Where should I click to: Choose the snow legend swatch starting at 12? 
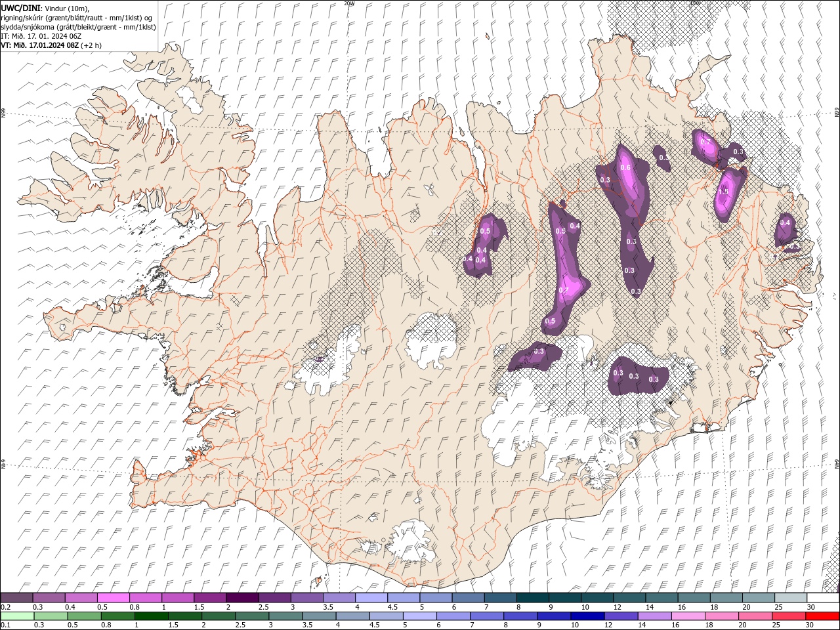pos(629,598)
